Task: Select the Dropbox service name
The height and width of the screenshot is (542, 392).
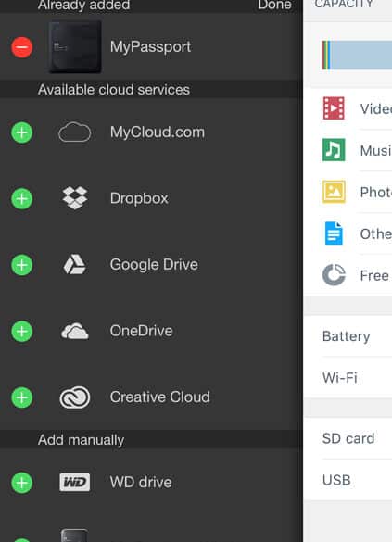Action: point(139,198)
